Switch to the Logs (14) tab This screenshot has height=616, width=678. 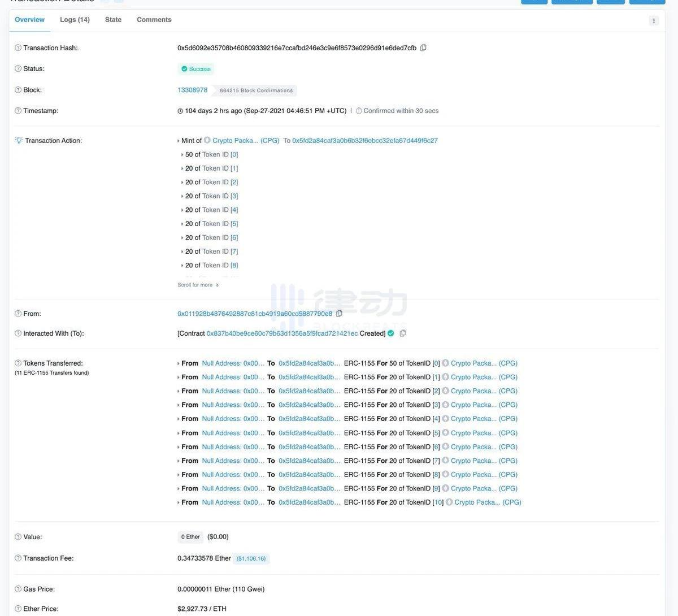pos(75,20)
